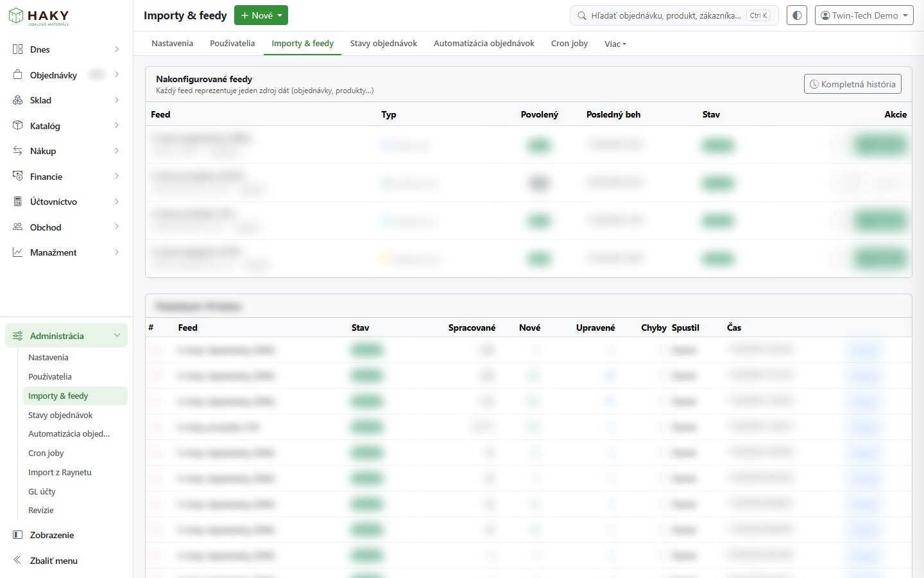The width and height of the screenshot is (924, 578).
Task: Open the Nové dropdown button
Action: click(x=261, y=15)
